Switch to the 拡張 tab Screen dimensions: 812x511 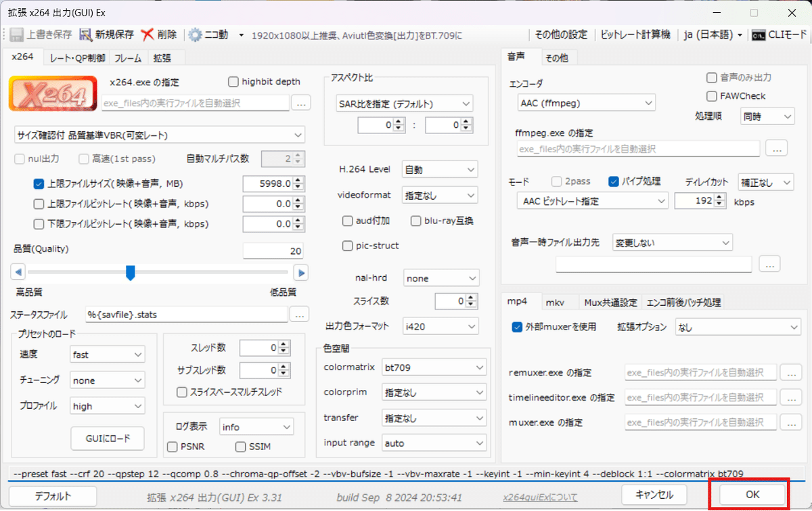(162, 58)
